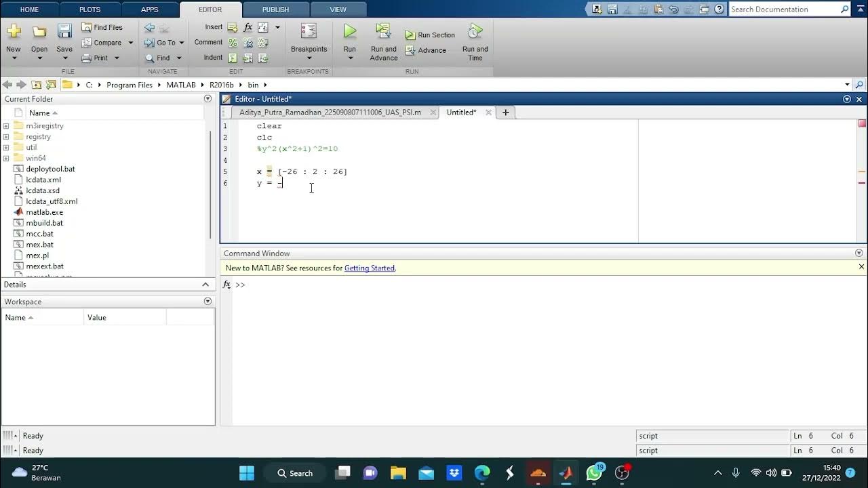Click the green Run arrow
The height and width of the screenshot is (488, 868).
point(350,31)
